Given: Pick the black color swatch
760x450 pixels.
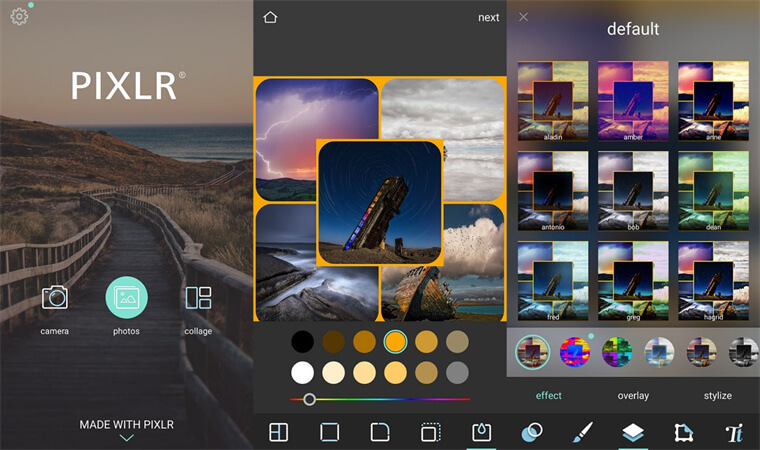Looking at the screenshot, I should click(x=302, y=342).
